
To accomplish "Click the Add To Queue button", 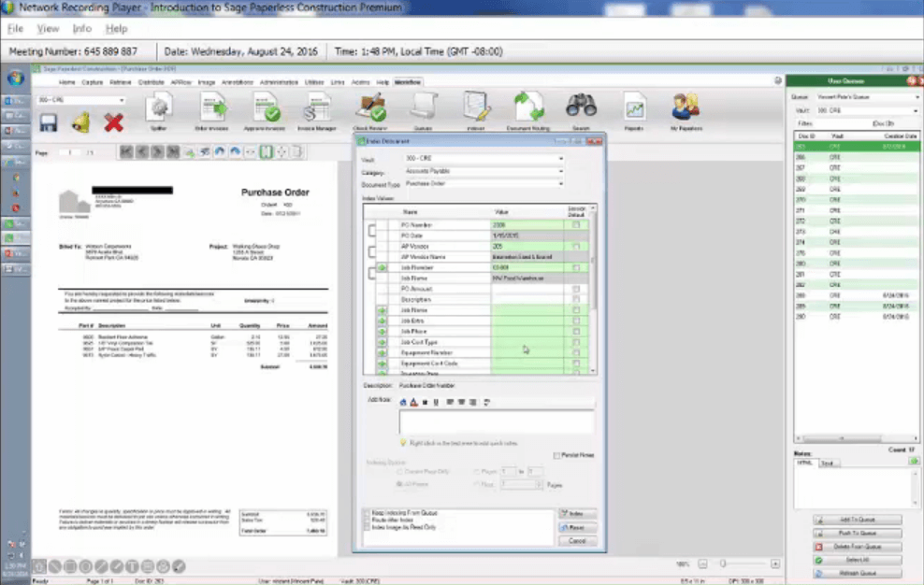I will [x=857, y=520].
